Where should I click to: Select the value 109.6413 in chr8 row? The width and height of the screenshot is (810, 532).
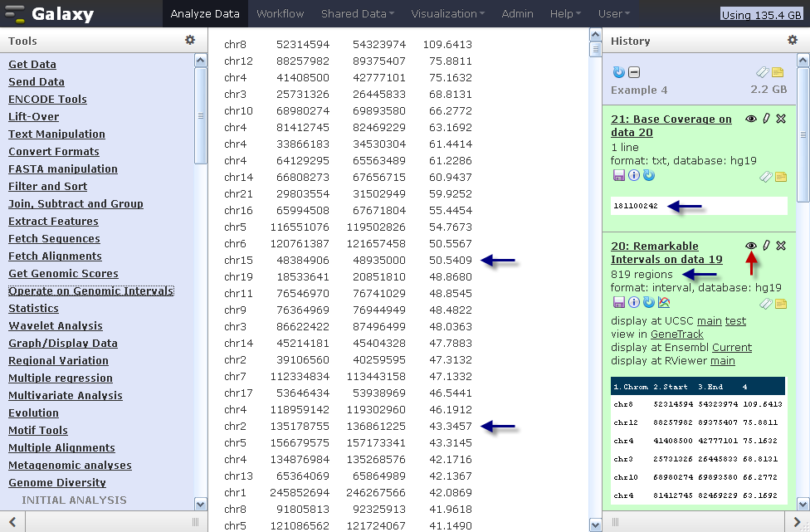pos(447,45)
